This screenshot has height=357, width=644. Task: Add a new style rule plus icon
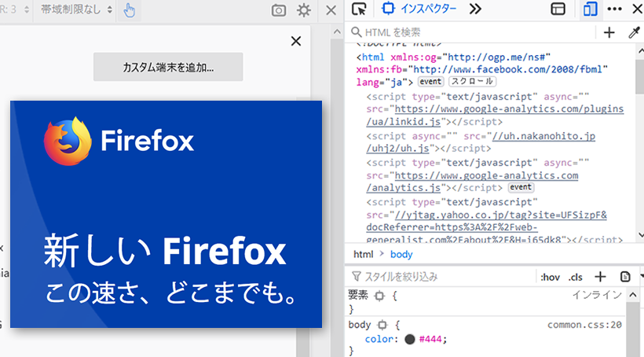pos(601,277)
